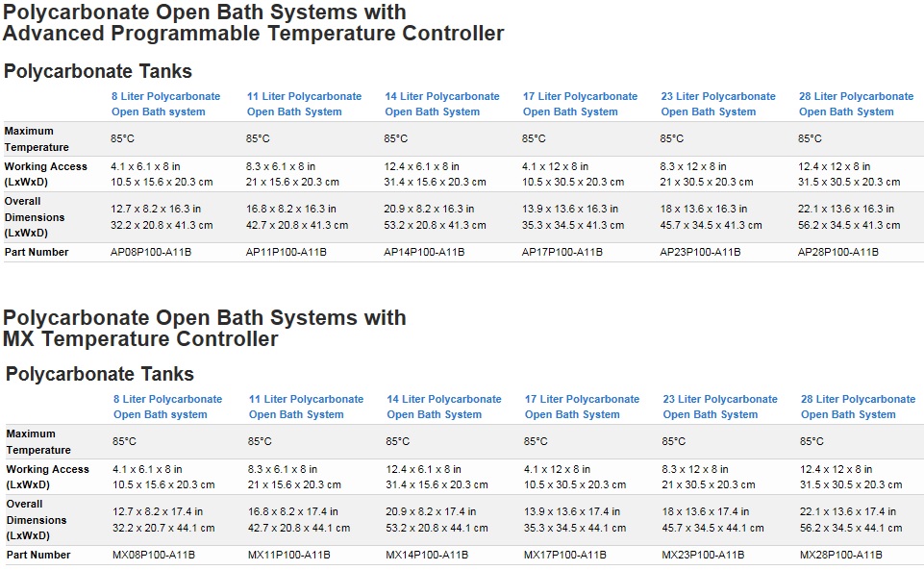
Task: Select part number MX23P100-A11B
Action: 703,555
